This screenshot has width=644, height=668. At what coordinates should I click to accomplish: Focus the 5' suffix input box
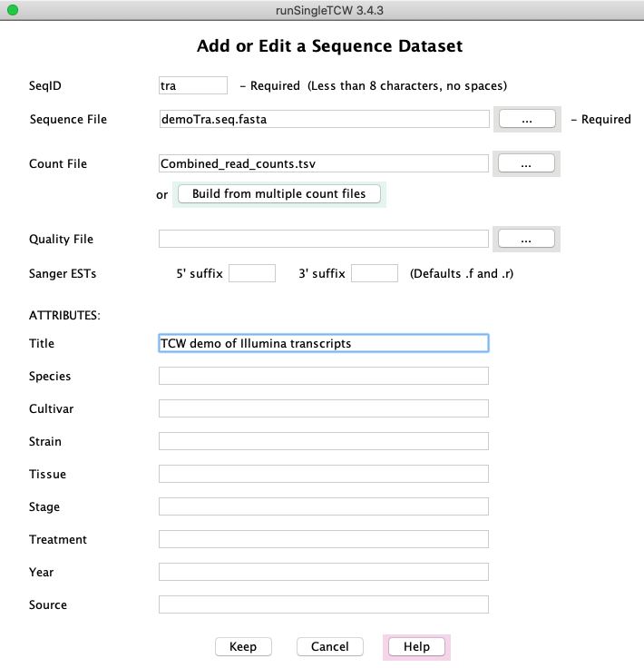coord(252,273)
